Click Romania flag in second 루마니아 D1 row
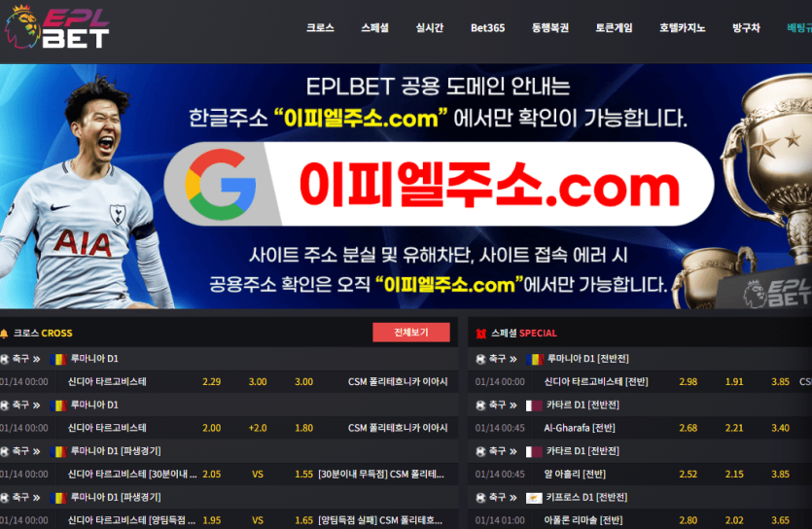This screenshot has width=812, height=529. (x=58, y=406)
